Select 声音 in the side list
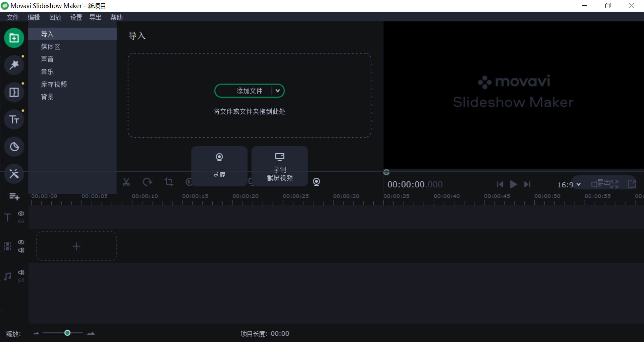Screen dimensions: 644x342 click(x=72, y=59)
